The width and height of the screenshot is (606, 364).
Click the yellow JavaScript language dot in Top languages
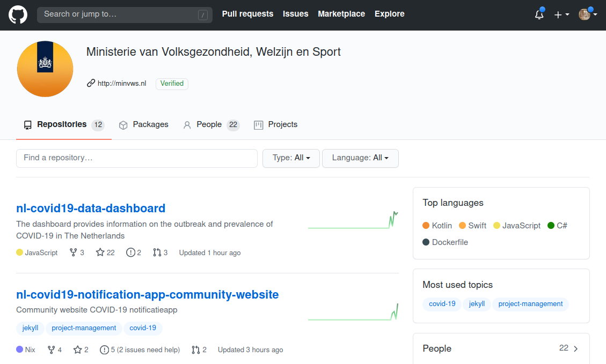(497, 226)
